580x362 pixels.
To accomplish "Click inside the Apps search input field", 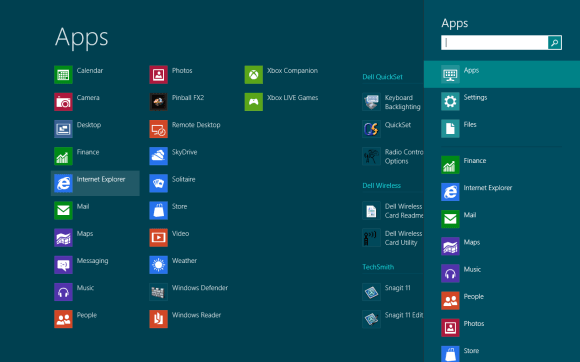I will (495, 43).
